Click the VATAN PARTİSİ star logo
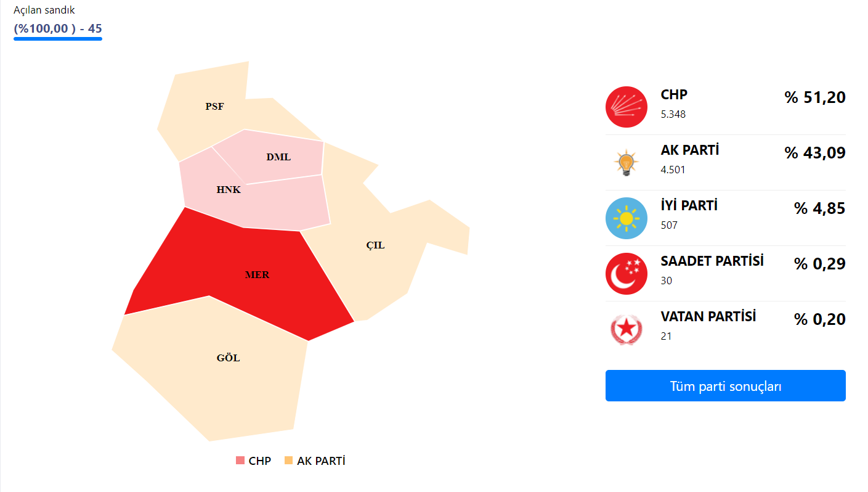Screen dimensions: 868x492 click(x=627, y=329)
